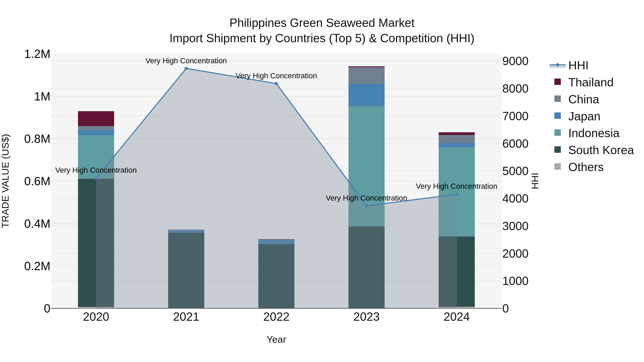The width and height of the screenshot is (644, 362).
Task: Click the 0.6M left axis tick label
Action: pos(37,181)
